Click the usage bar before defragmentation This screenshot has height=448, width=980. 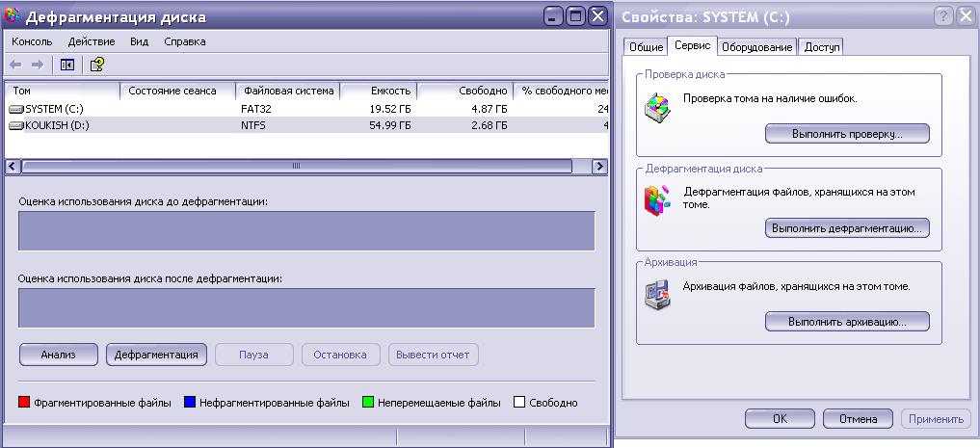tap(306, 230)
